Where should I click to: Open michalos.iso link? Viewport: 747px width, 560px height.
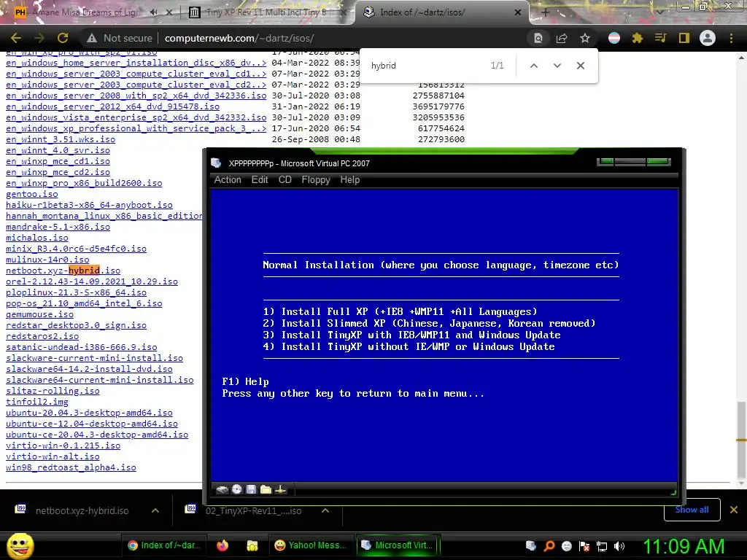point(37,238)
